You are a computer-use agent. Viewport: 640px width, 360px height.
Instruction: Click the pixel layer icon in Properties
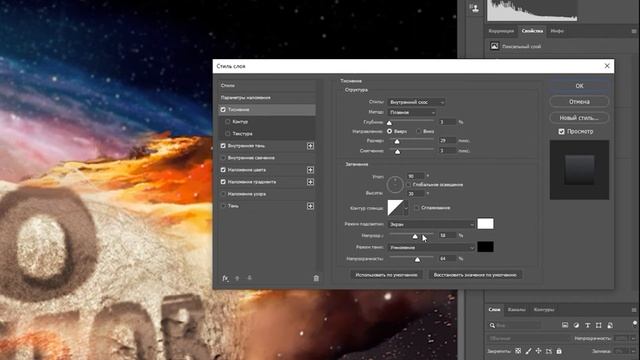[494, 46]
